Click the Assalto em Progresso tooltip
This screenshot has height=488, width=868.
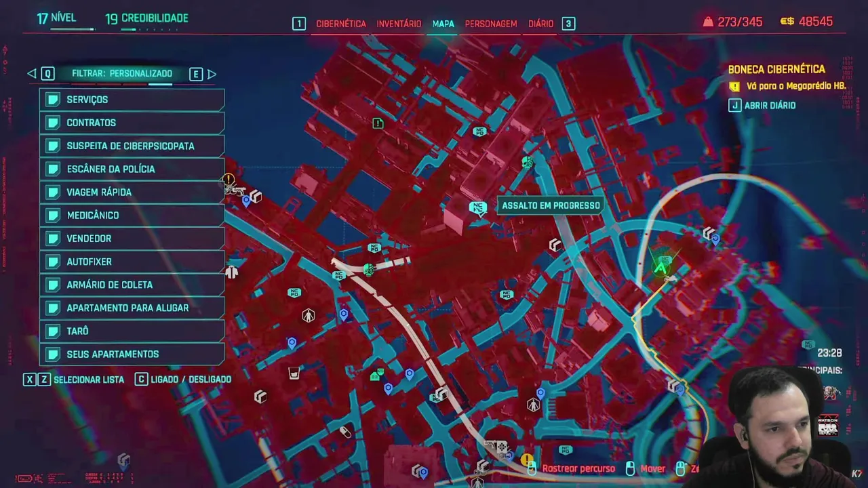(x=551, y=205)
